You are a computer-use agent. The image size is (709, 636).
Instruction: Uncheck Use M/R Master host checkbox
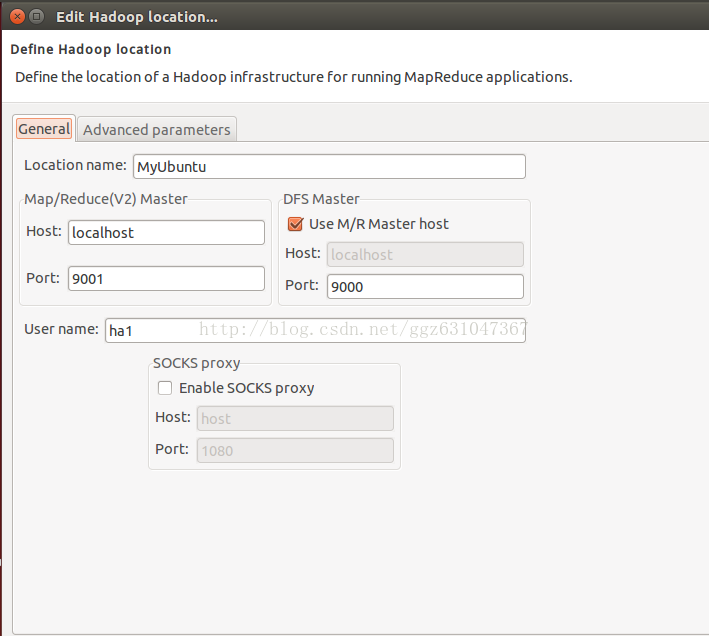[295, 224]
